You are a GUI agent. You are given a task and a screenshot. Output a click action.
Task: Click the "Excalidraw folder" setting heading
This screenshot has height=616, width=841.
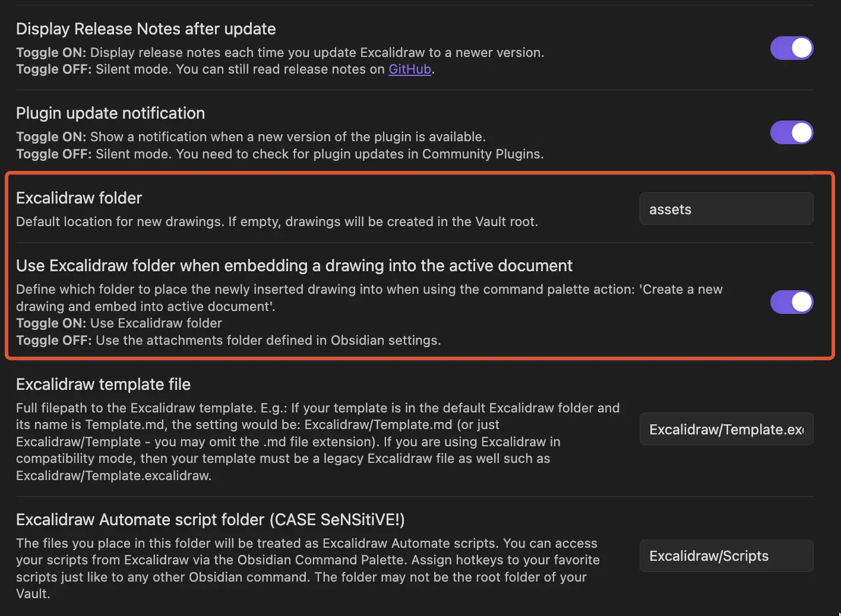coord(78,198)
